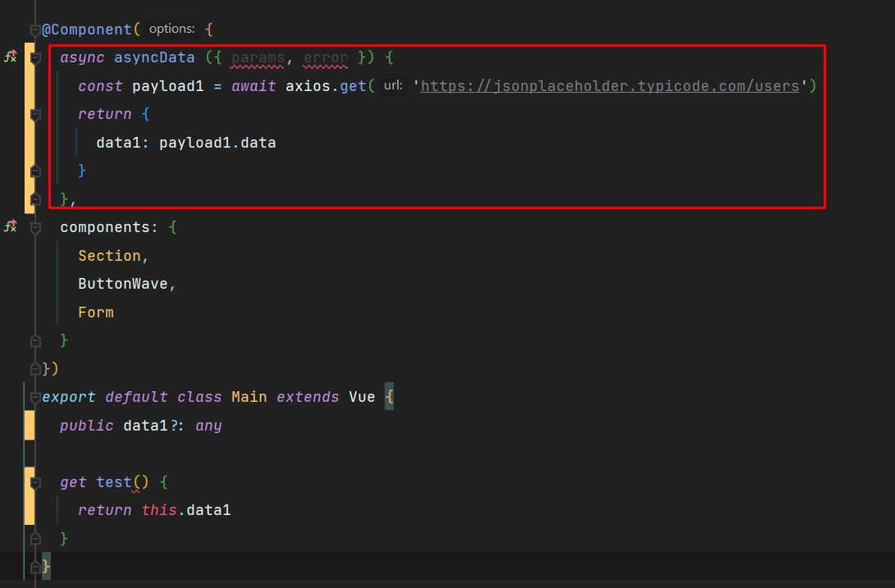Image resolution: width=895 pixels, height=588 pixels.
Task: Click 'data1?' class property declaration
Action: (149, 426)
